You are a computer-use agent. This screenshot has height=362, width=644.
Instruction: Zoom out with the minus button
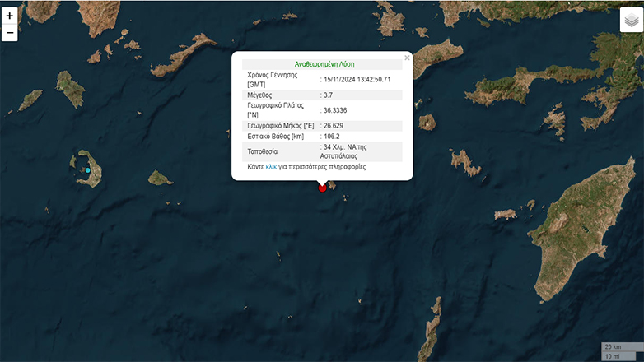10,34
